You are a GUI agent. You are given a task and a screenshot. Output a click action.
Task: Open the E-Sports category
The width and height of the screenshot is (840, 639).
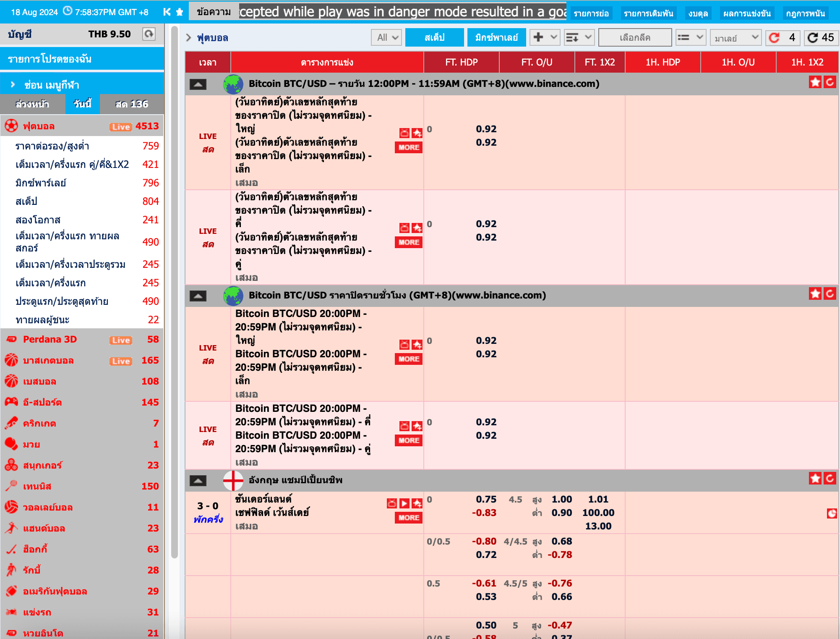click(x=82, y=402)
